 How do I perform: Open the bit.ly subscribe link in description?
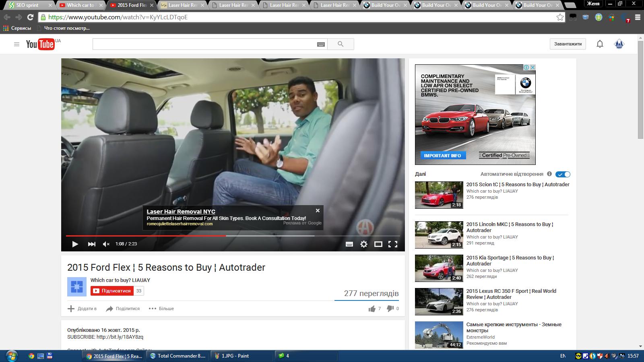pos(120,337)
